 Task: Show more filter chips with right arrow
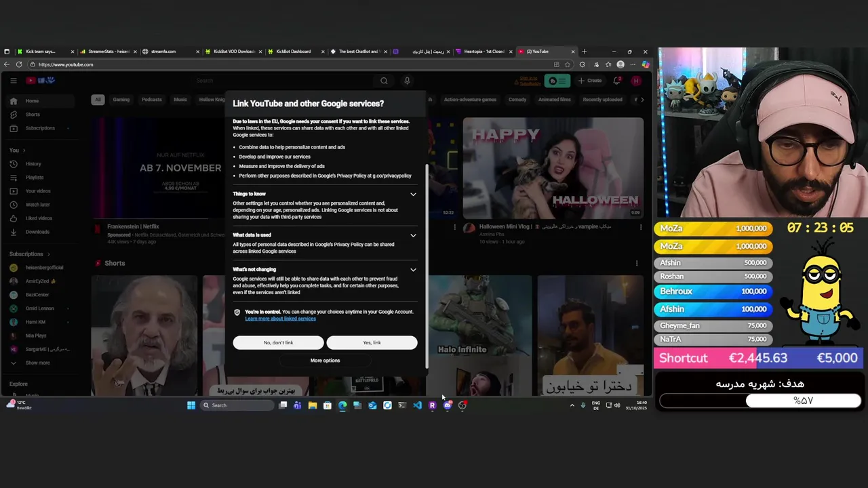pyautogui.click(x=642, y=100)
